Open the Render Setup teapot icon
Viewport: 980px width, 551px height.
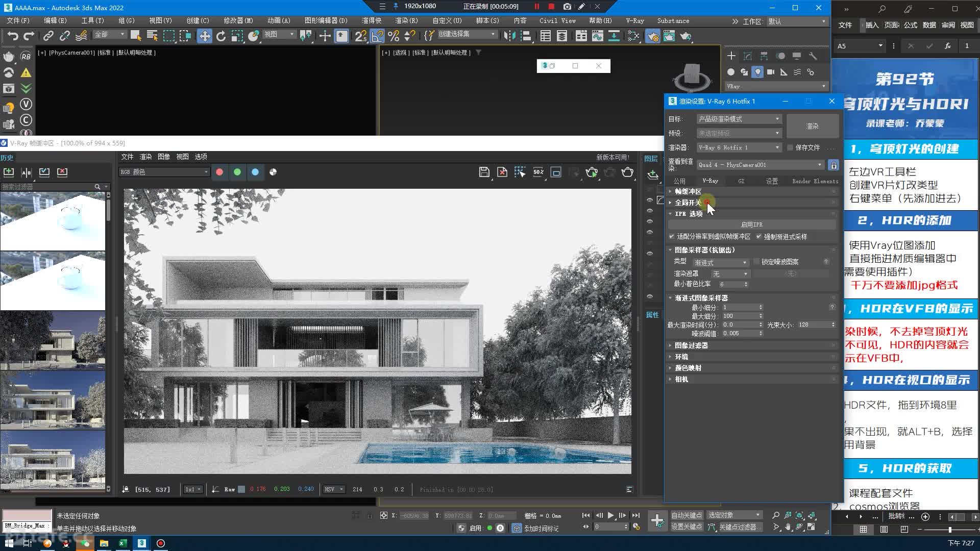click(x=652, y=36)
